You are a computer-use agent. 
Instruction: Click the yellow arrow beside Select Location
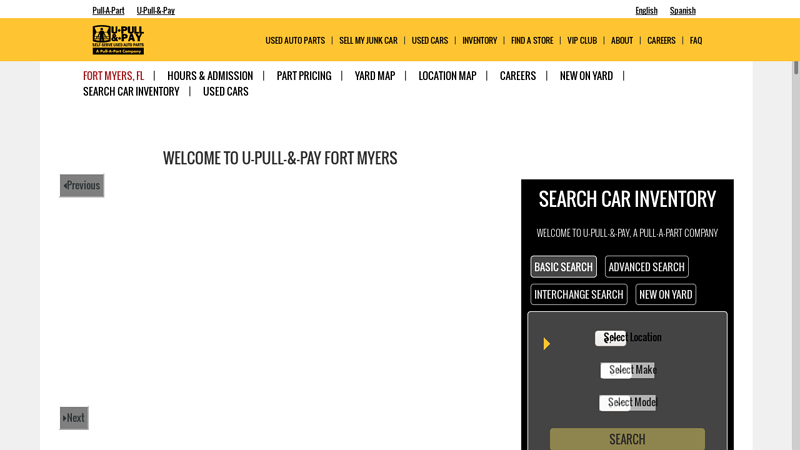(546, 344)
